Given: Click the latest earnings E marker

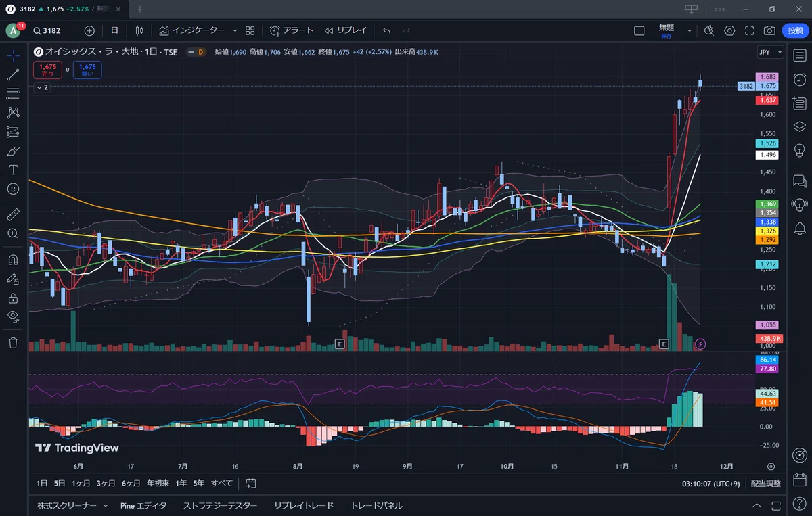Looking at the screenshot, I should [664, 344].
